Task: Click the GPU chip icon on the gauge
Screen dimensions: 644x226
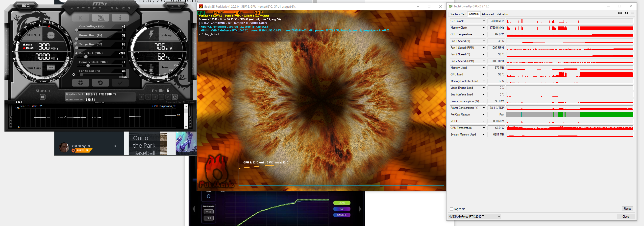Action: click(51, 35)
